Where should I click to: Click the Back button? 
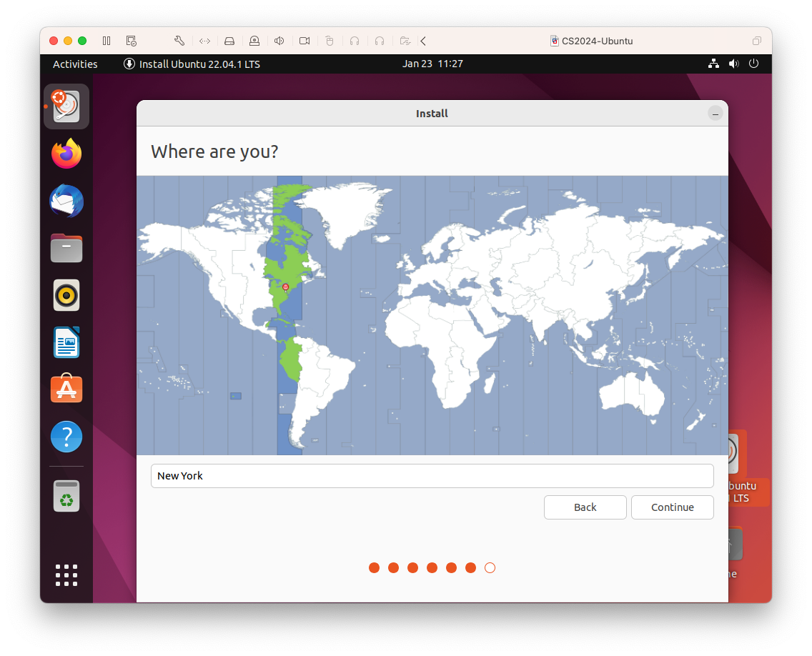pyautogui.click(x=585, y=507)
